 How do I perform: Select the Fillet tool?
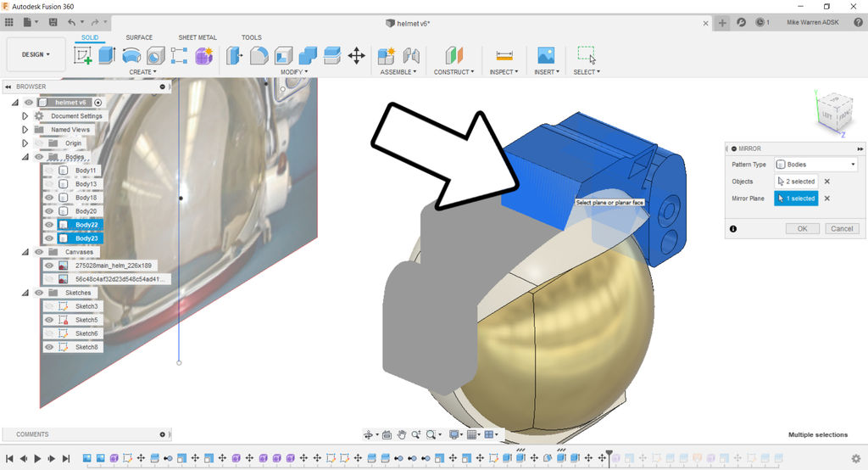coord(259,55)
